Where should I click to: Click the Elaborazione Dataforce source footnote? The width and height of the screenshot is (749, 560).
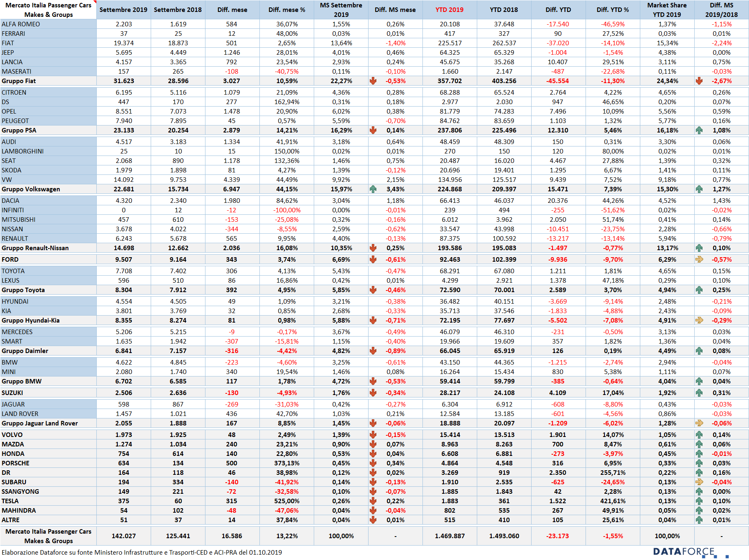142,553
